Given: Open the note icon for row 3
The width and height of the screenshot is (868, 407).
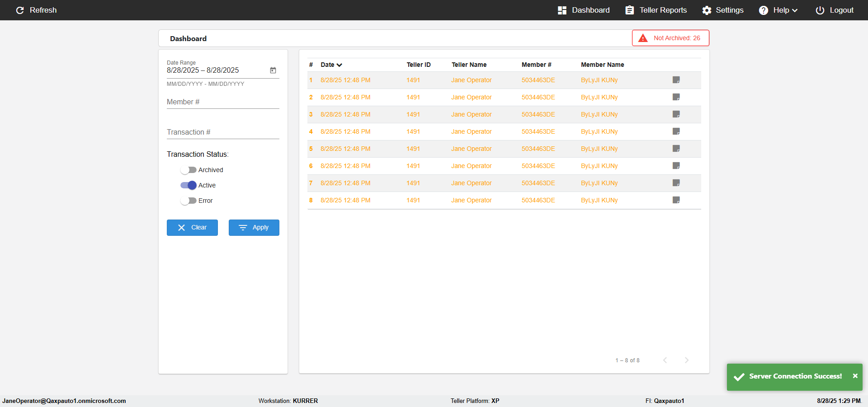Looking at the screenshot, I should click(x=676, y=114).
